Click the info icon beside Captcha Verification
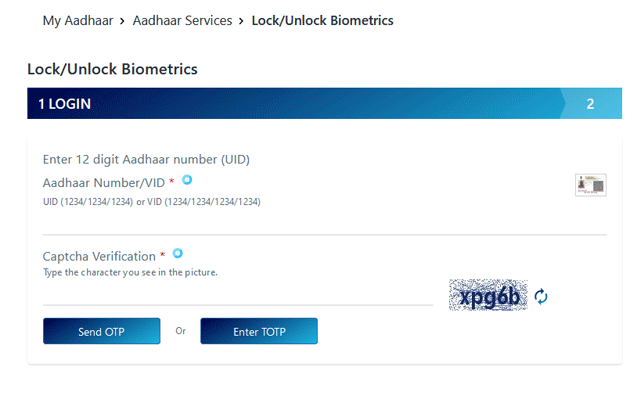630x403 pixels. tap(178, 254)
